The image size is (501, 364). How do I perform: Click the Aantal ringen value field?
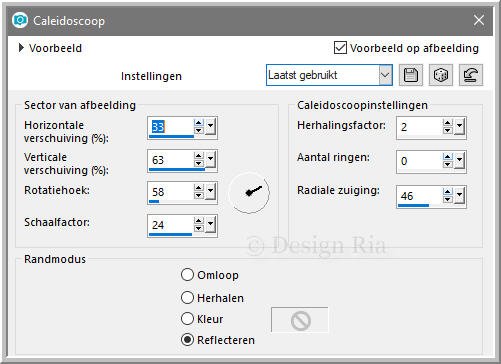point(420,161)
